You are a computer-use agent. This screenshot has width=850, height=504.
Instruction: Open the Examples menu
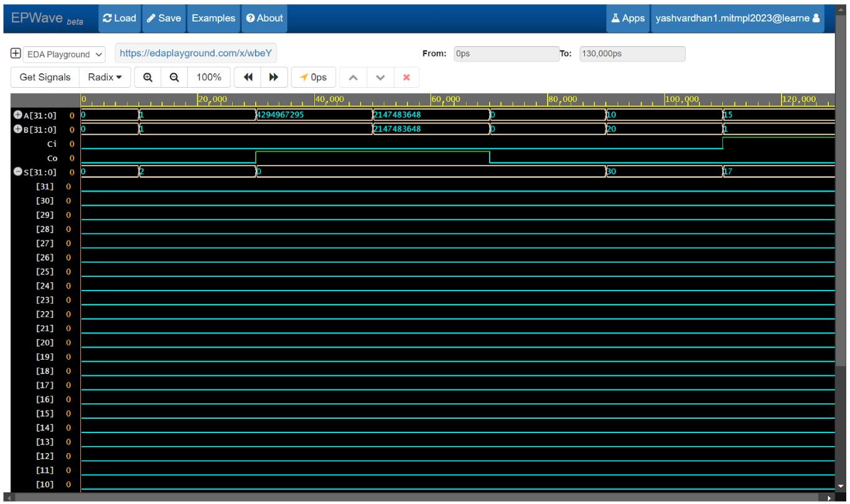click(x=213, y=18)
